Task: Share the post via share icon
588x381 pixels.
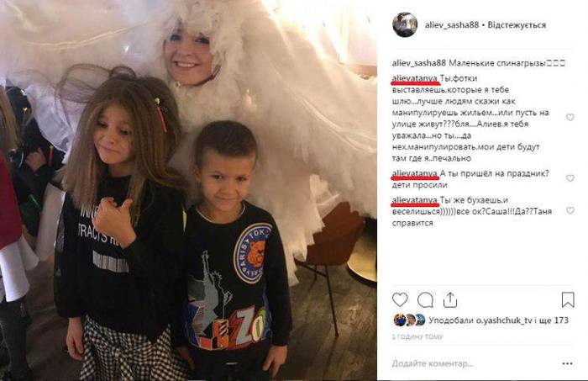Action: coord(450,300)
